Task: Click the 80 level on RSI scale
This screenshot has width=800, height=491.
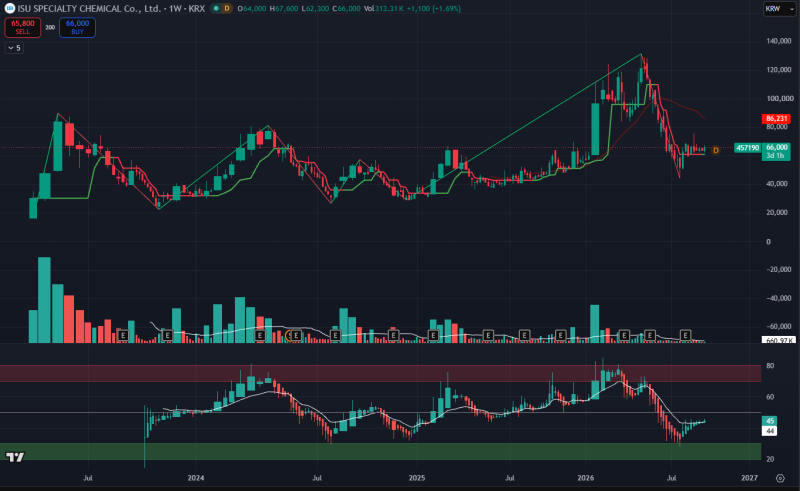Action: pos(770,365)
